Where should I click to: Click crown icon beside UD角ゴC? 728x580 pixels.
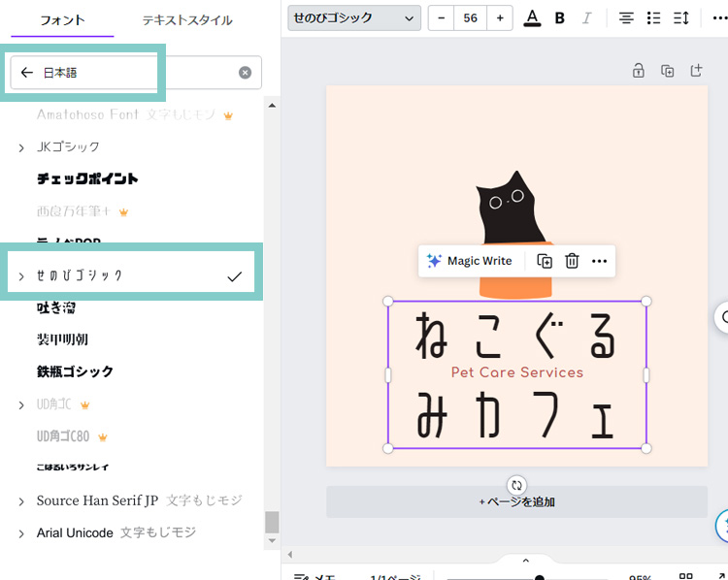[x=85, y=405]
